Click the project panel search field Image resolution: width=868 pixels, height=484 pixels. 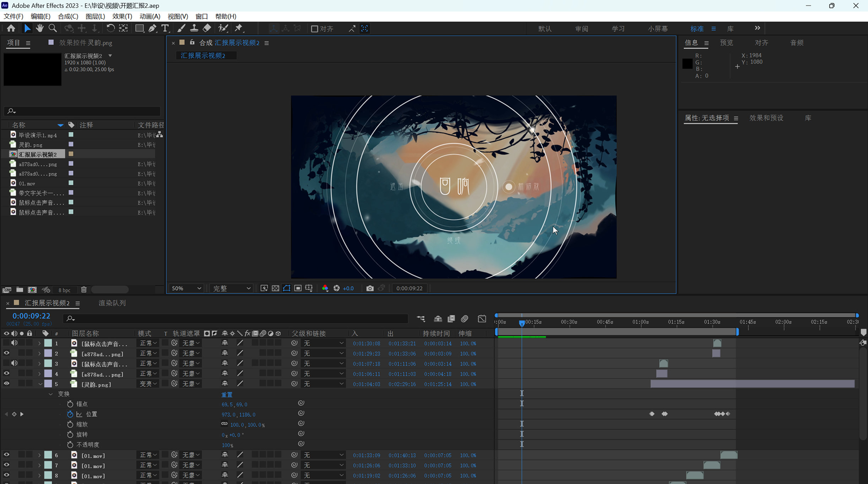pos(82,111)
